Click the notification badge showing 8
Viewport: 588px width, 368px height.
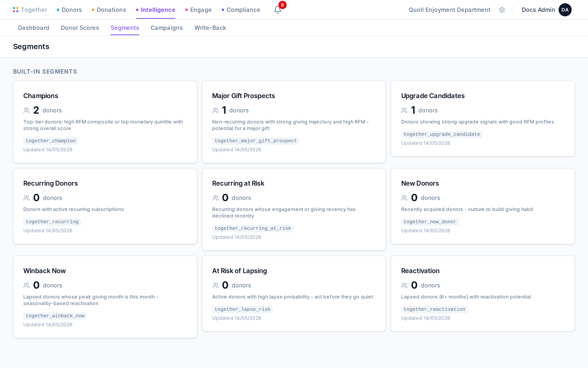pos(282,5)
